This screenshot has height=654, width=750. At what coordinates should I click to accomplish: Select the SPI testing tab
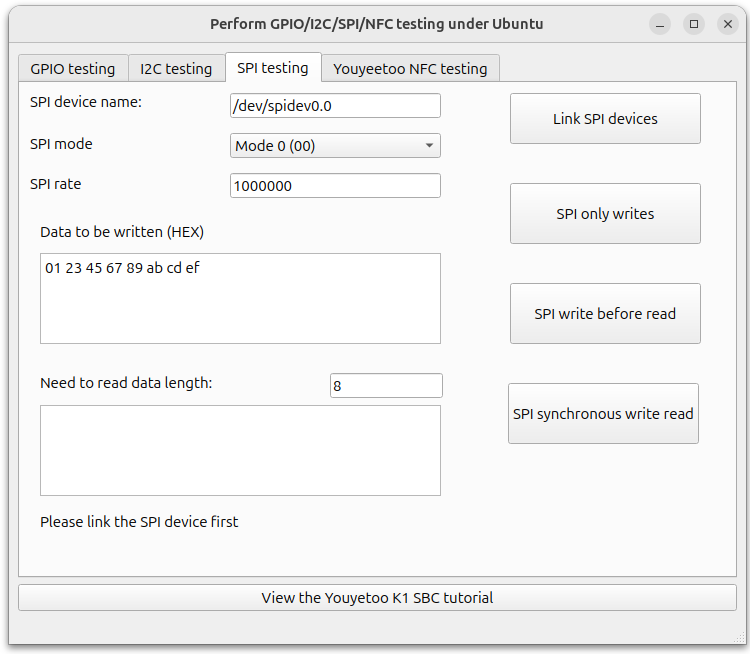click(272, 68)
